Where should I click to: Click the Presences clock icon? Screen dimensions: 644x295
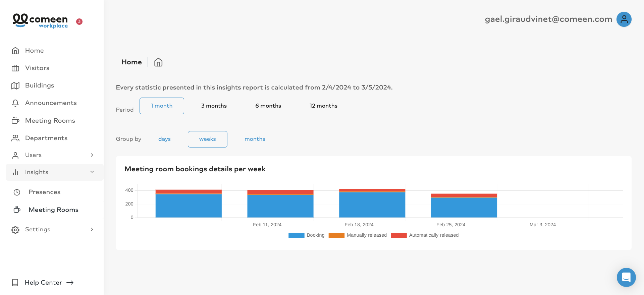(17, 192)
